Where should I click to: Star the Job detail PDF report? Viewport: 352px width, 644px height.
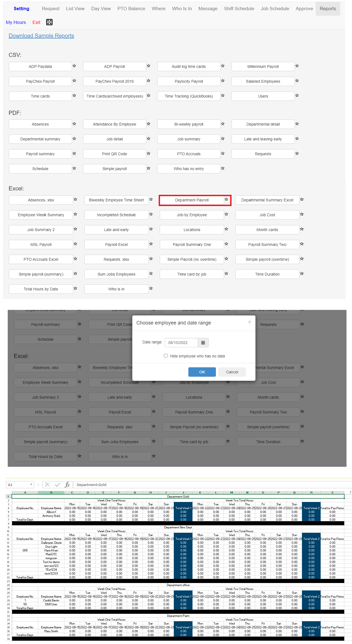click(148, 139)
